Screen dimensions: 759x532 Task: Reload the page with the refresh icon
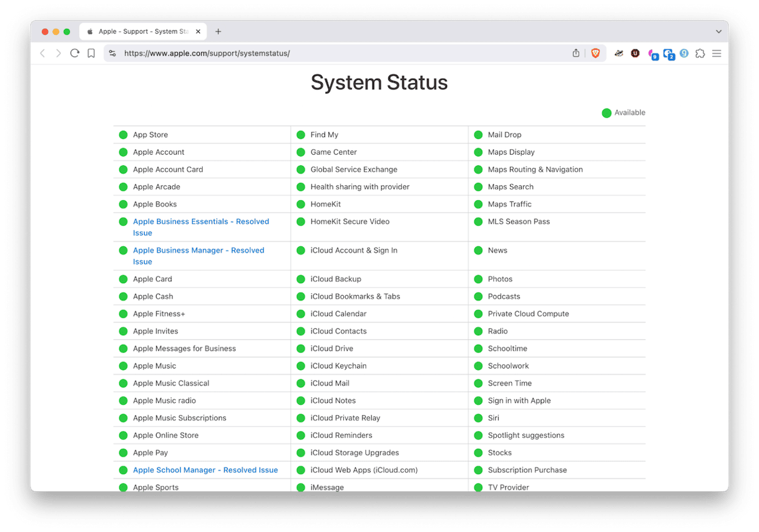75,54
